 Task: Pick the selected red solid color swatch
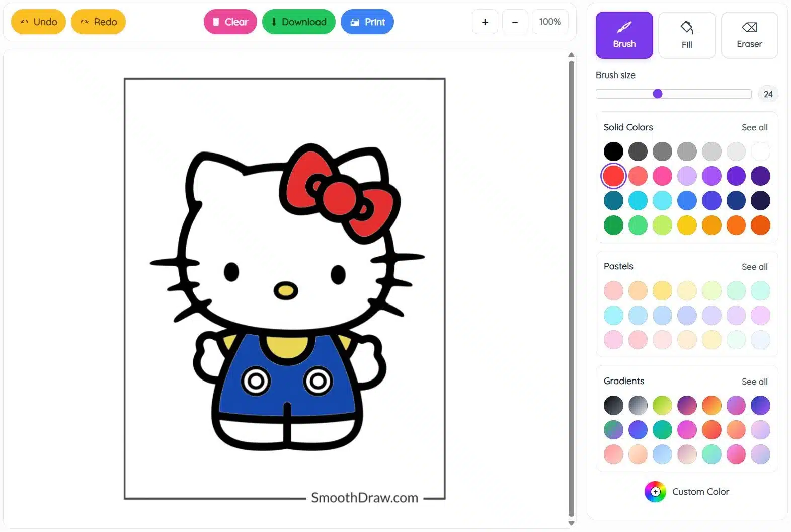[613, 176]
